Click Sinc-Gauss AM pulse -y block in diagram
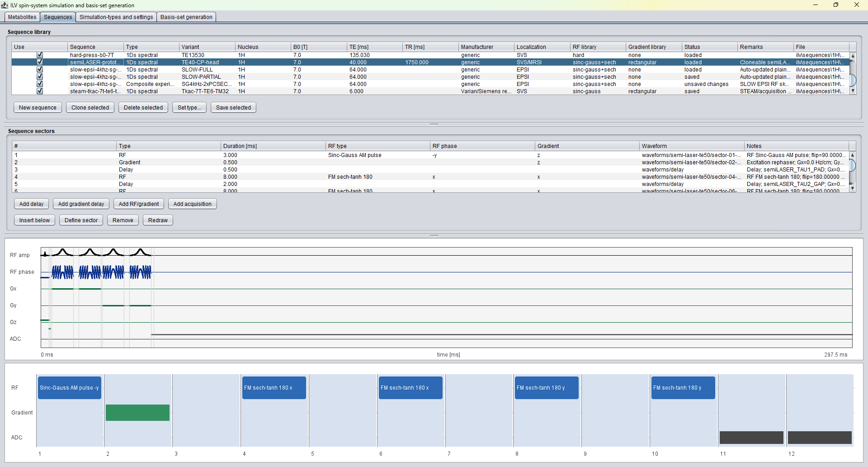868x467 pixels. (x=70, y=388)
